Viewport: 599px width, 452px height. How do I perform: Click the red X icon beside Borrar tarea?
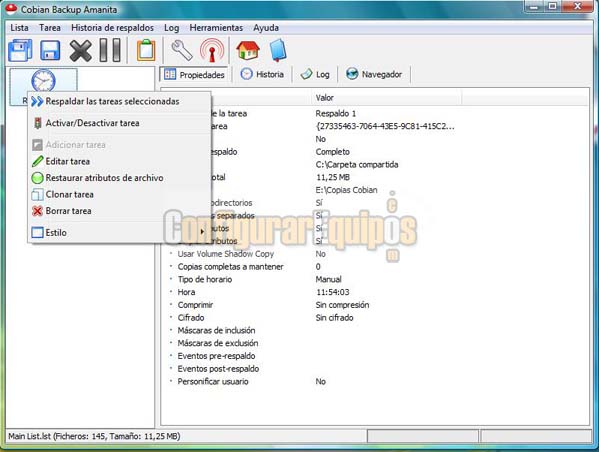click(x=37, y=211)
